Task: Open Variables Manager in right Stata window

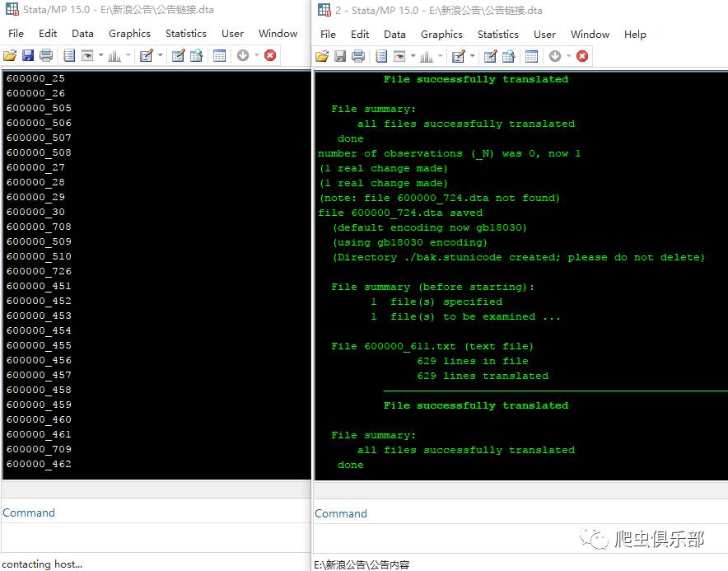Action: [532, 57]
